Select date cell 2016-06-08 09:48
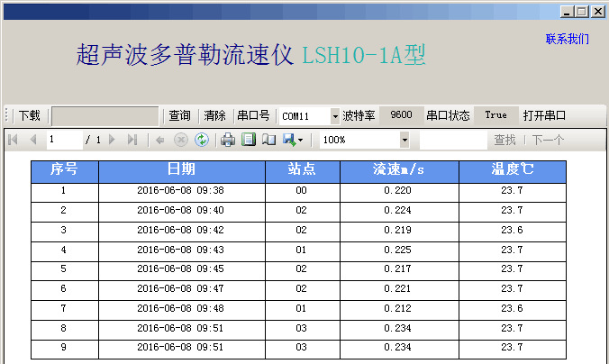Viewport: 609px width, 364px height. click(180, 309)
